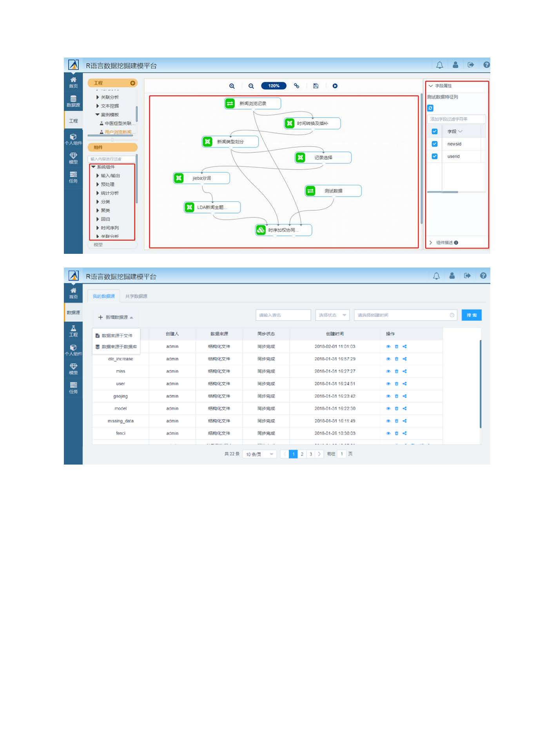Image resolution: width=535 pixels, height=756 pixels.
Task: View the ele_increase data source row
Action: coord(388,359)
